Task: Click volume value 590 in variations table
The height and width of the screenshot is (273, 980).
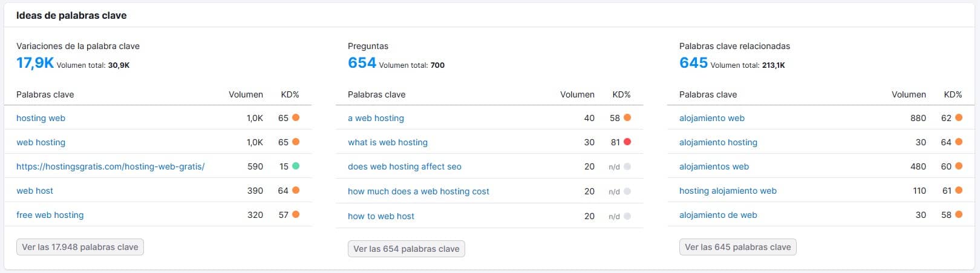Action: pyautogui.click(x=255, y=166)
